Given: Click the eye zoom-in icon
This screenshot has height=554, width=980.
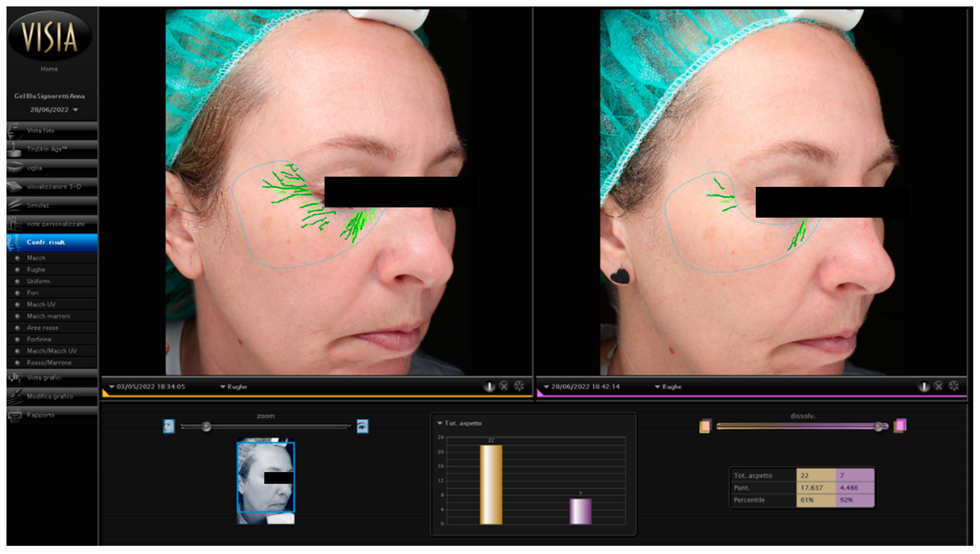Looking at the screenshot, I should coord(363,426).
